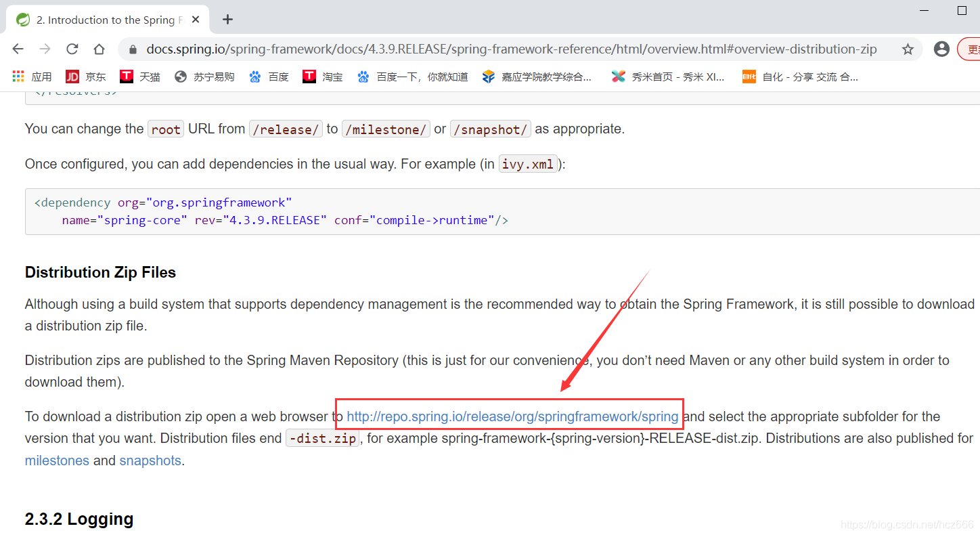Screen dimensions: 980x537
Task: Open the repo.spring.io release link
Action: pos(512,416)
